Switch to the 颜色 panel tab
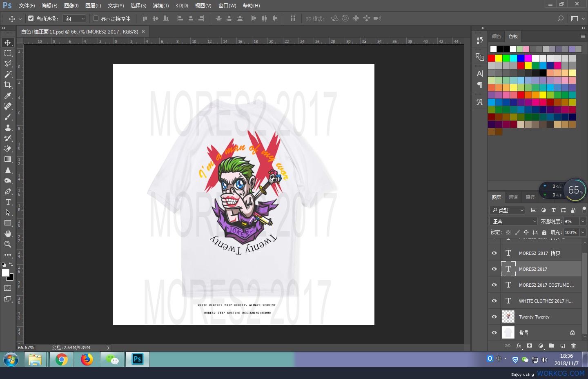 tap(497, 36)
